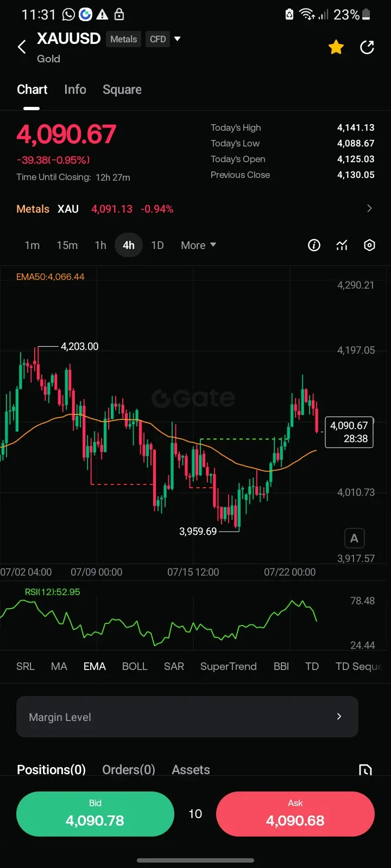Switch to the Info tab
Image resolution: width=391 pixels, height=868 pixels.
(x=75, y=90)
